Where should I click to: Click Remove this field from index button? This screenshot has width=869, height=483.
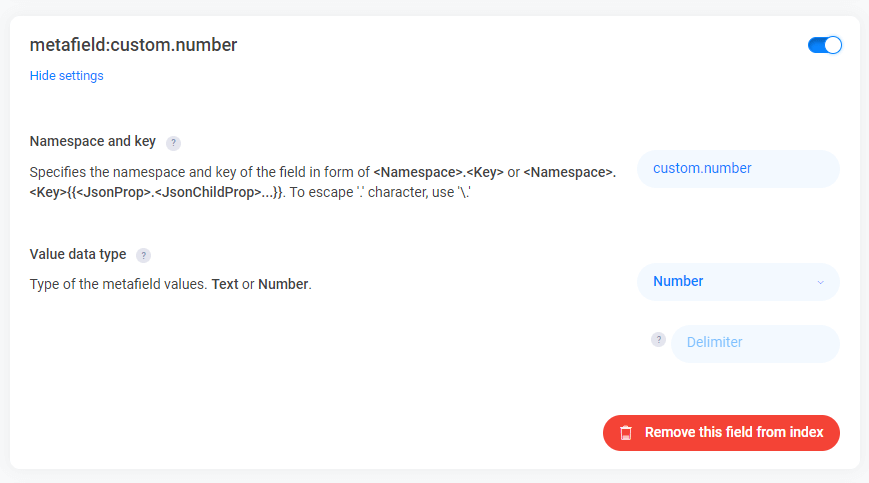pyautogui.click(x=721, y=433)
